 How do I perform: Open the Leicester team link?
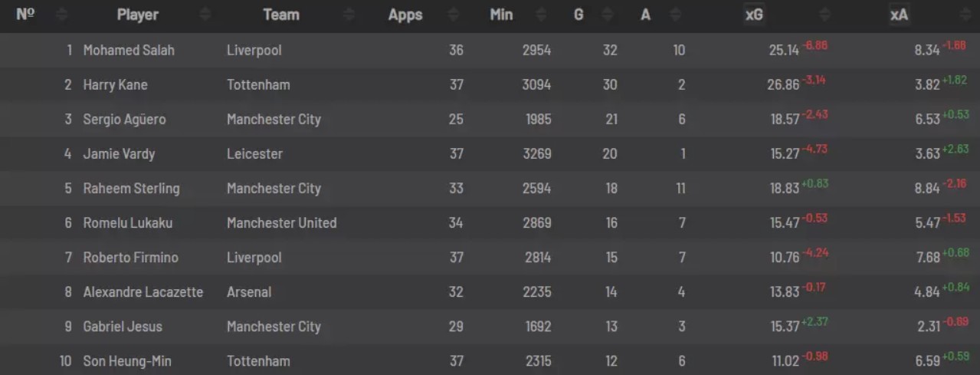[x=254, y=154]
